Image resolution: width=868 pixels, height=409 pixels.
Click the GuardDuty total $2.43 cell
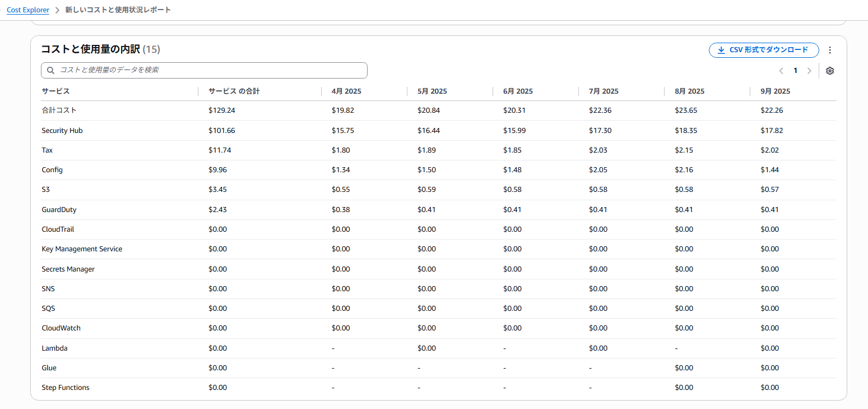coord(217,209)
